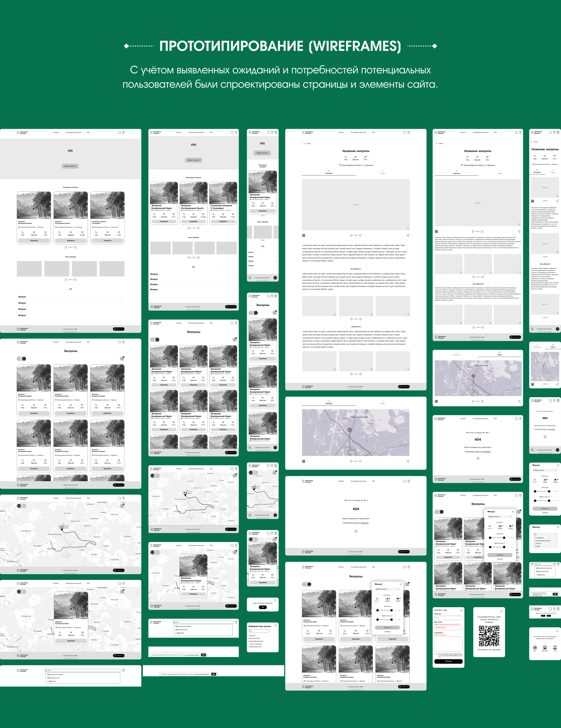Viewport: 561px width, 728px height.
Task: Check the Краснодарский край region checkbox
Action: (535, 541)
